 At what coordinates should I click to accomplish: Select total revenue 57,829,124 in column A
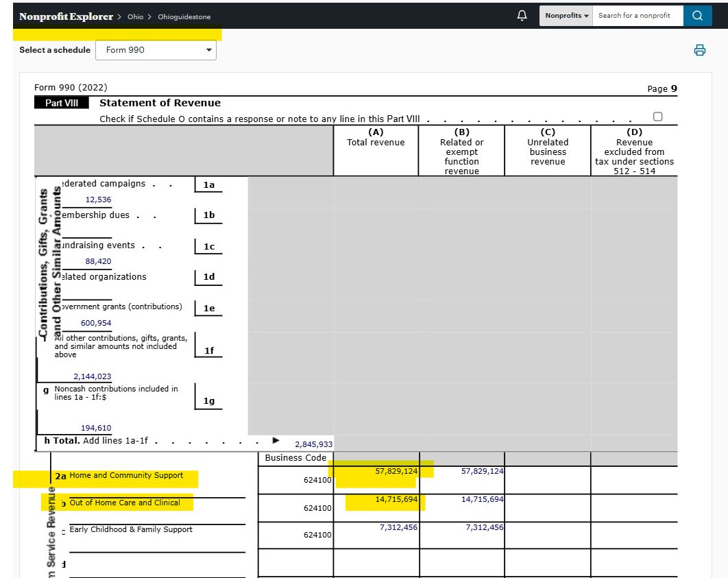click(396, 471)
